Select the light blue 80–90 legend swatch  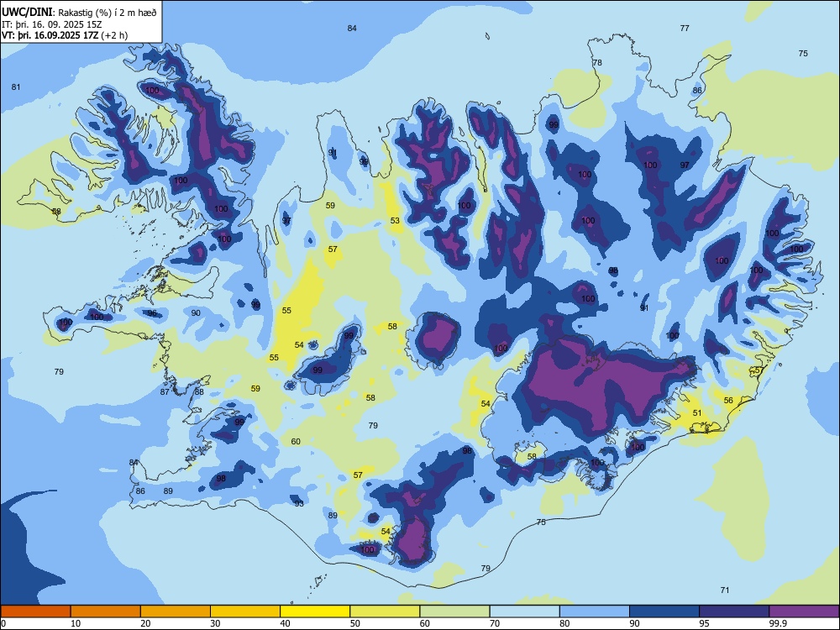tap(595, 612)
